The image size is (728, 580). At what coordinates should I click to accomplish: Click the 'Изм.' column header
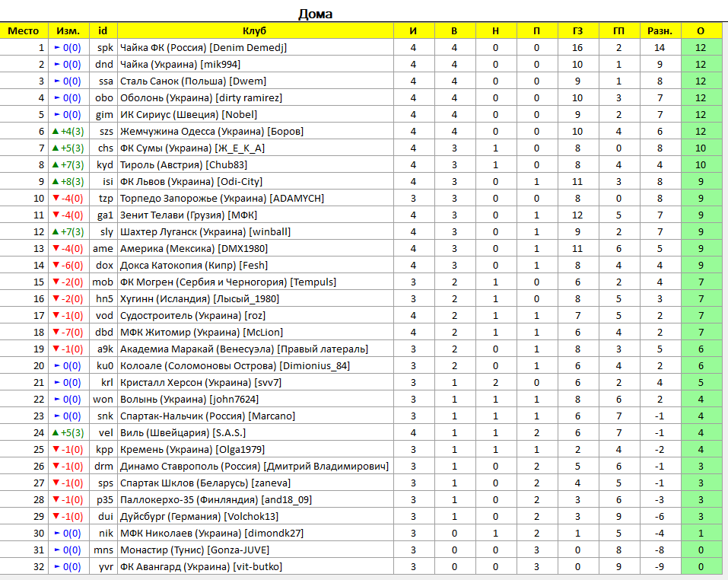[68, 31]
